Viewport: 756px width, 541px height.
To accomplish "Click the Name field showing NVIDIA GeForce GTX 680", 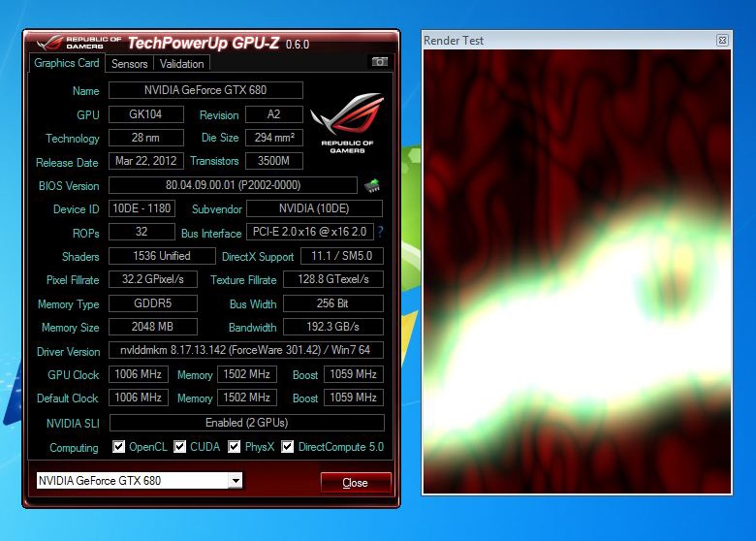I will click(x=205, y=90).
